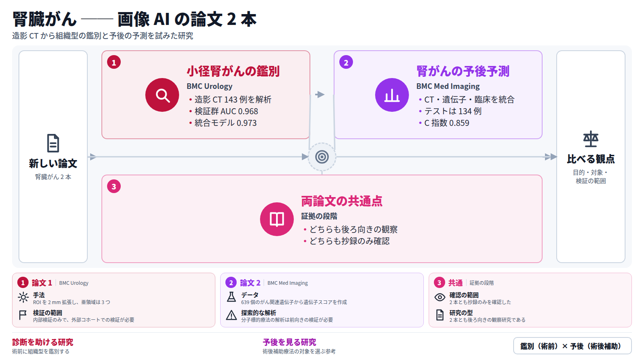644x362 pixels.
Task: Click the flask icon next to データ
Action: 231,298
